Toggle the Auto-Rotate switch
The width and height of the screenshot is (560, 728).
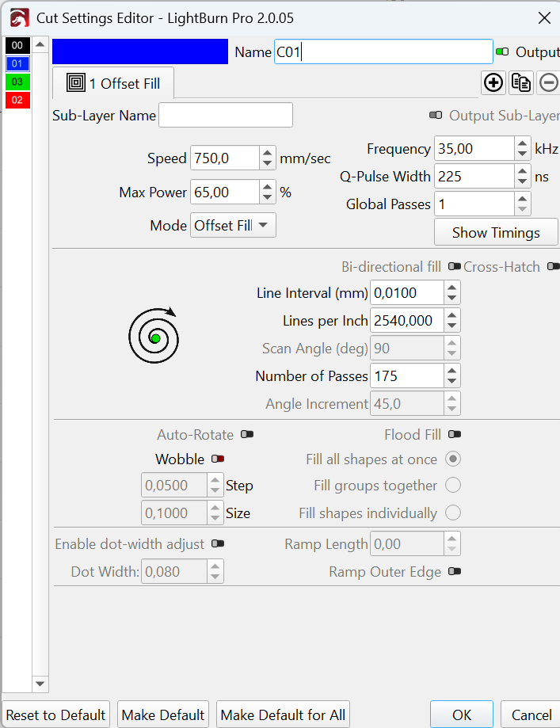click(247, 435)
